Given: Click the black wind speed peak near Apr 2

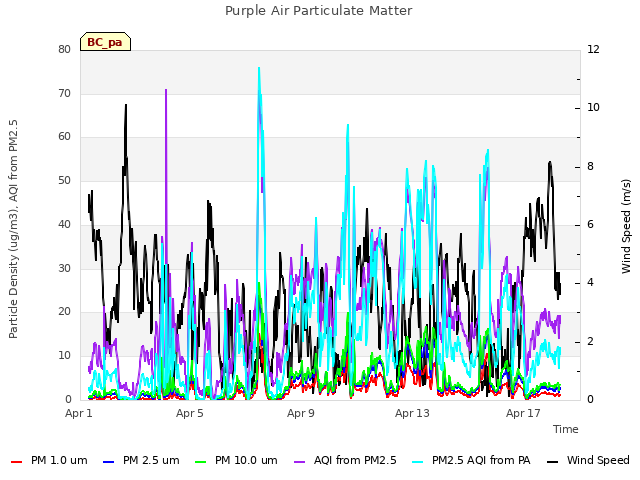Looking at the screenshot, I should tap(126, 106).
